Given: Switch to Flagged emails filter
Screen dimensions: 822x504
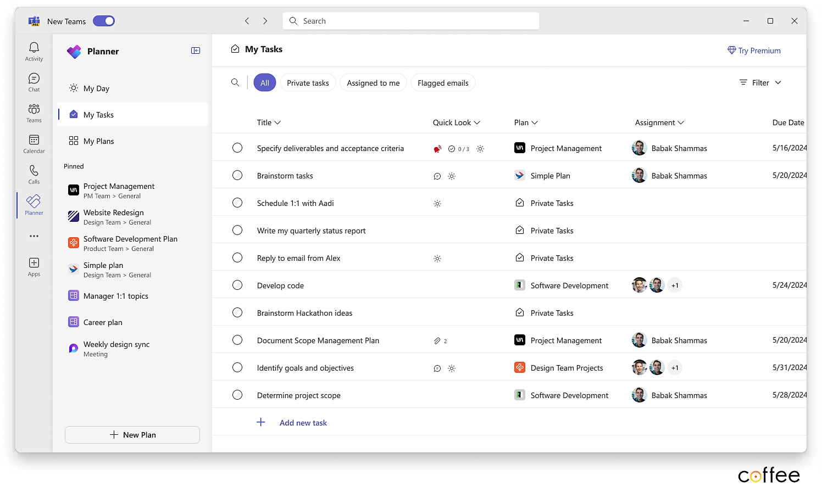Looking at the screenshot, I should 443,83.
